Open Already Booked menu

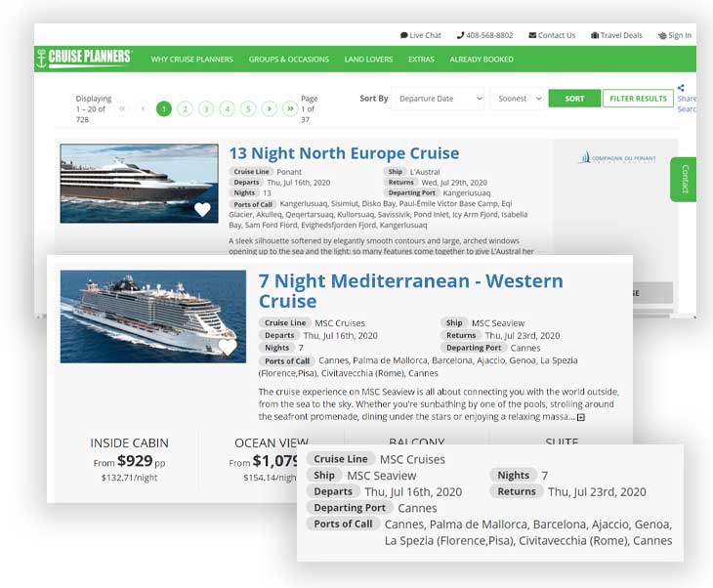point(482,60)
